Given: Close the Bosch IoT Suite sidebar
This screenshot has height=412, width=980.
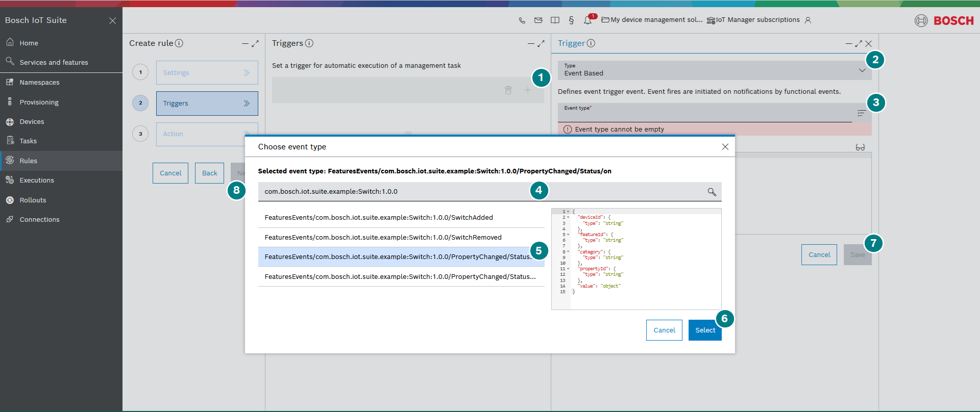Looking at the screenshot, I should 113,20.
